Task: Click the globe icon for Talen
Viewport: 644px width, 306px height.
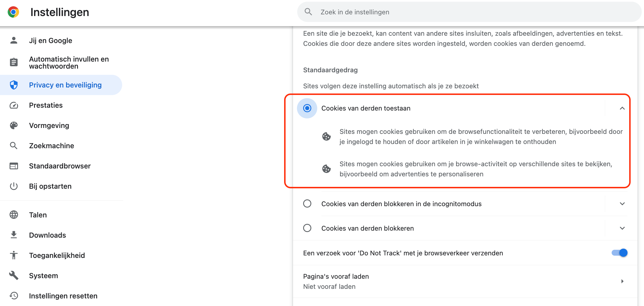Action: (14, 215)
